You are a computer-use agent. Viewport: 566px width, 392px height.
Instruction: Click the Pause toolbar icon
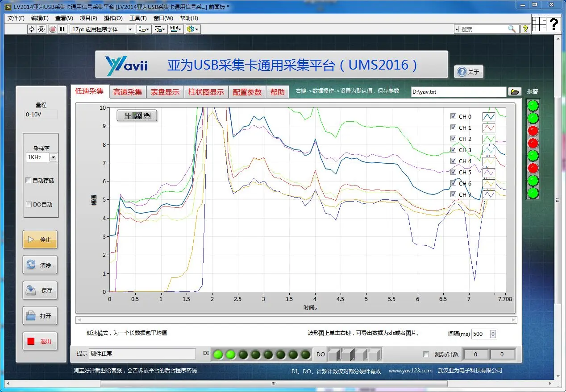pos(62,29)
